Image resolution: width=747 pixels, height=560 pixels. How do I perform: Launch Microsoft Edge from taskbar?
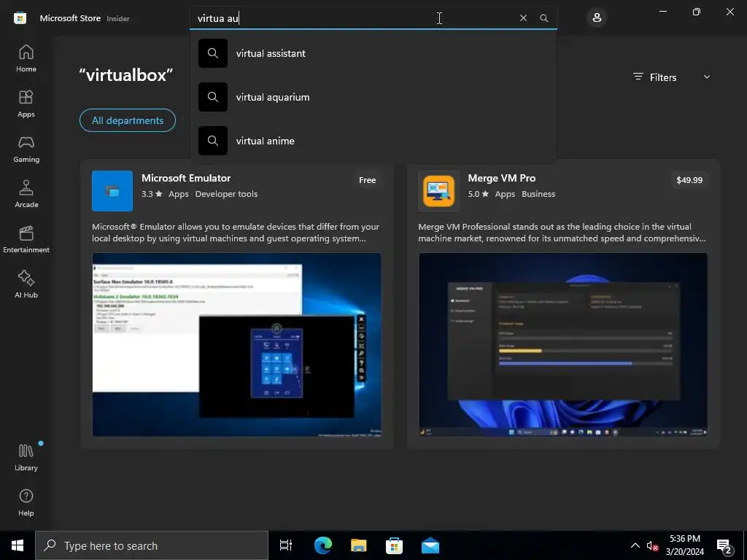point(322,545)
